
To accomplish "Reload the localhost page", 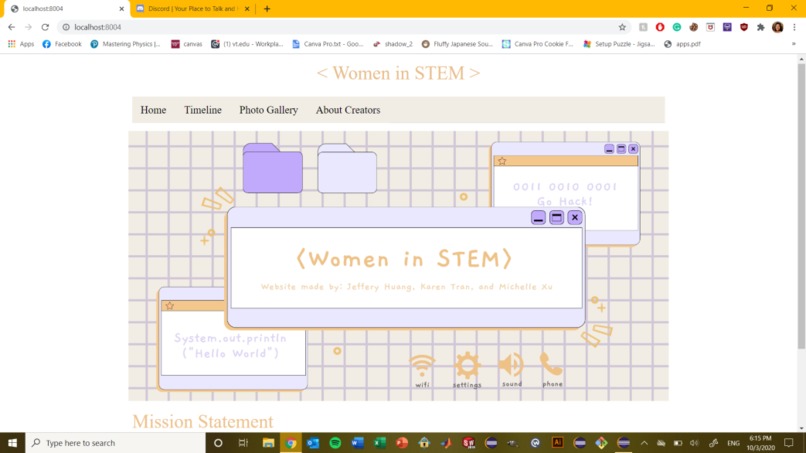I will tap(45, 27).
